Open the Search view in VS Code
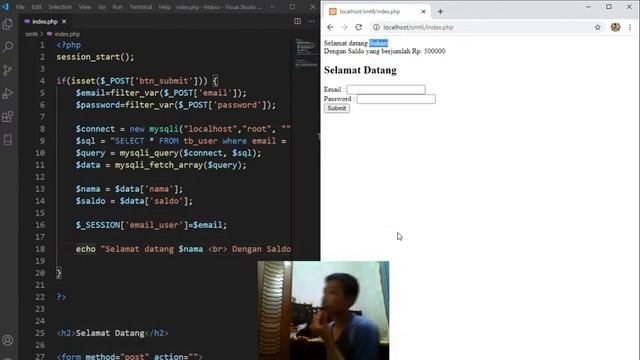This screenshot has width=640, height=360. click(x=8, y=47)
